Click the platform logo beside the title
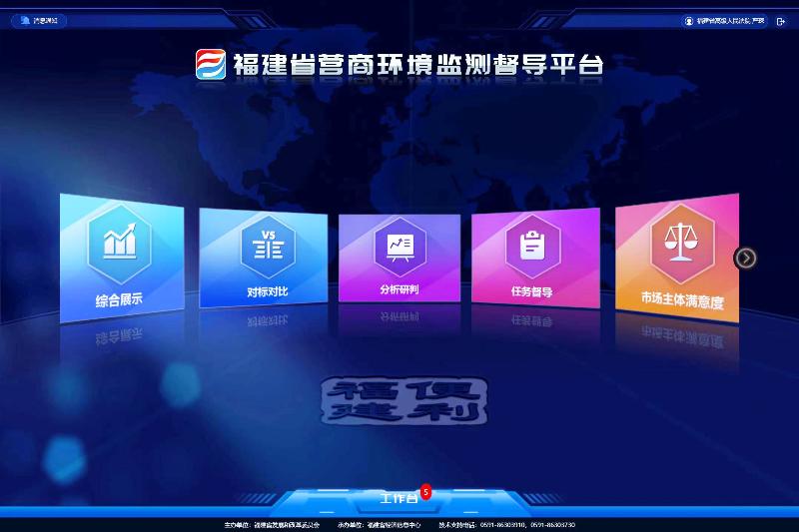Screen dimensions: 799x532 (211, 64)
